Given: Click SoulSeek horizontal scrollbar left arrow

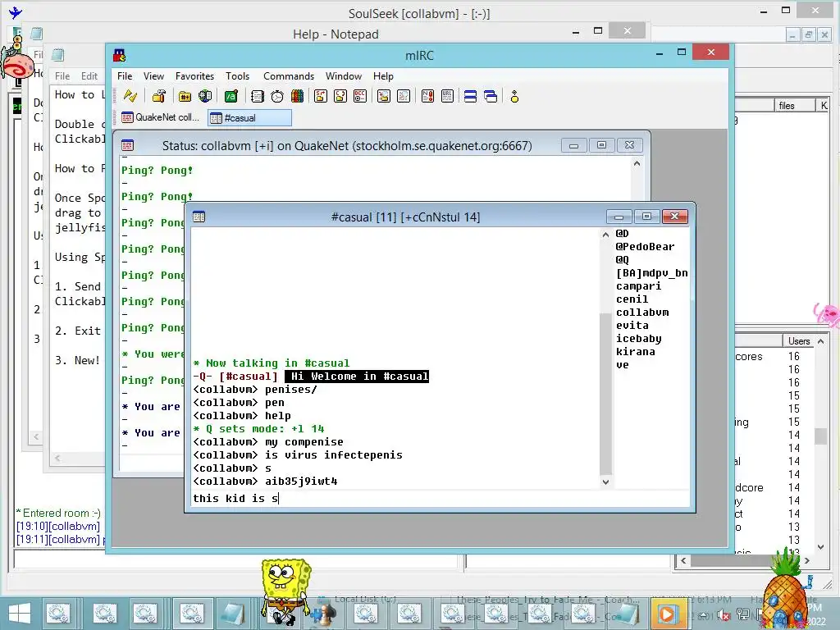Looking at the screenshot, I should point(683,561).
